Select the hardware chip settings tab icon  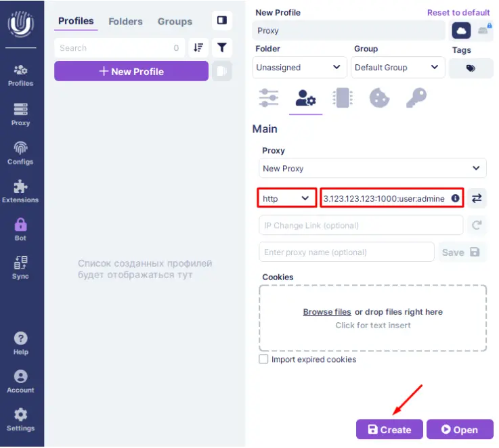[x=343, y=99]
